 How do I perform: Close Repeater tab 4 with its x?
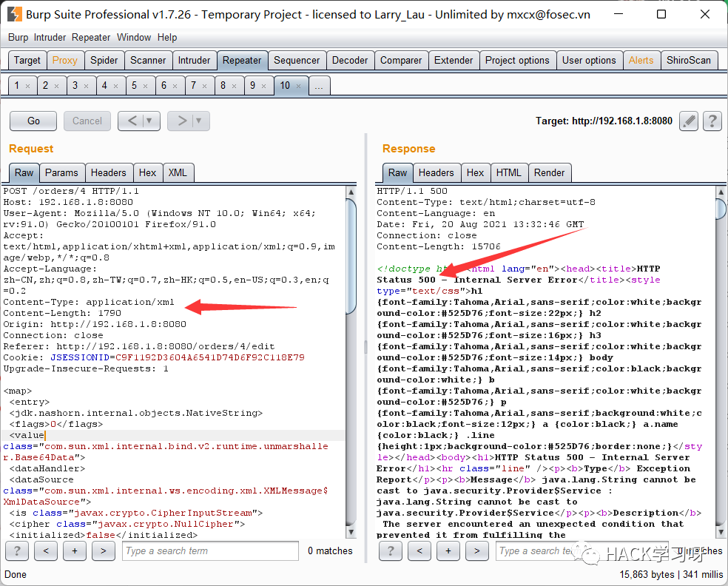115,86
